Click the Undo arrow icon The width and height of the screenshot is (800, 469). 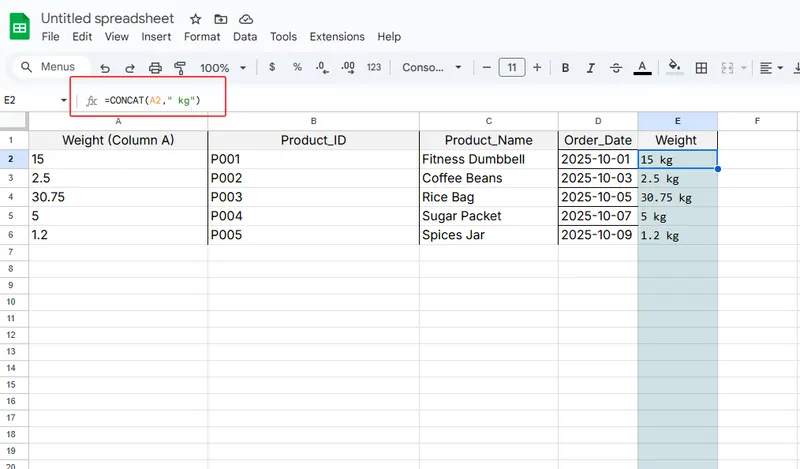104,68
